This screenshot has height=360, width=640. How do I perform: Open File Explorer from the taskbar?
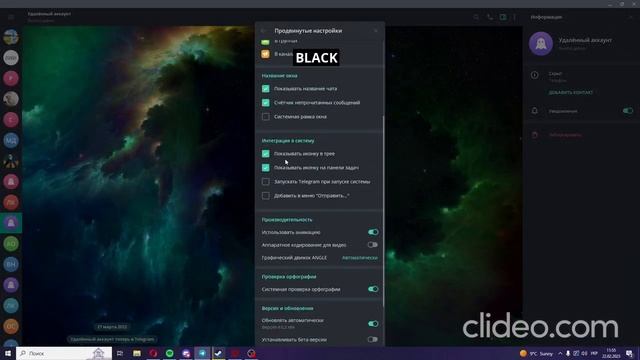point(137,353)
